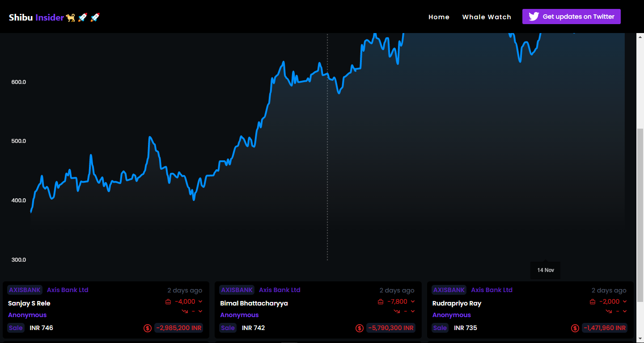Click the 400.0 price axis label
This screenshot has width=644, height=343.
point(18,201)
